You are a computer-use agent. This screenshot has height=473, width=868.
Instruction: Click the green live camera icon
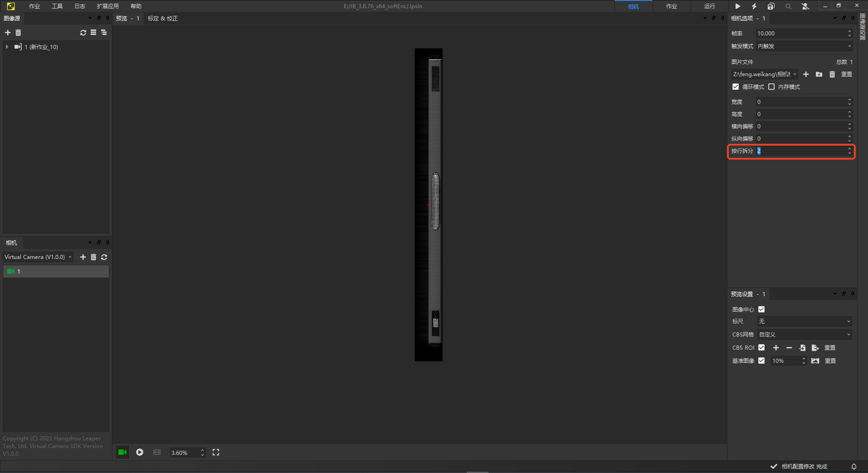(x=122, y=452)
